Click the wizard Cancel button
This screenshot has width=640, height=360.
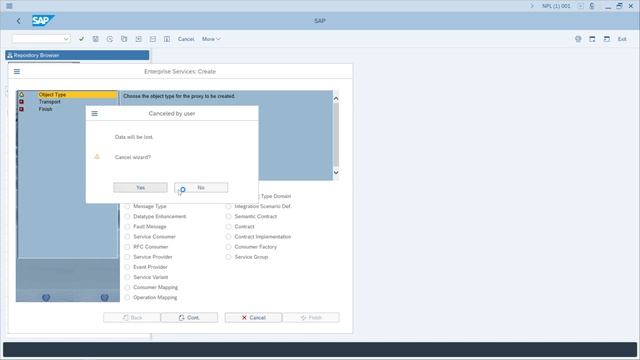(253, 318)
